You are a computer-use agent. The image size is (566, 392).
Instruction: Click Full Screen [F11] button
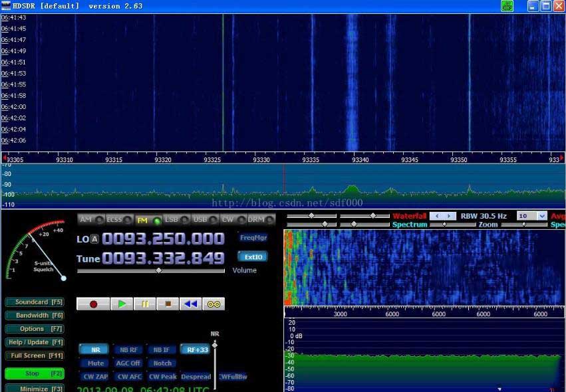point(35,355)
